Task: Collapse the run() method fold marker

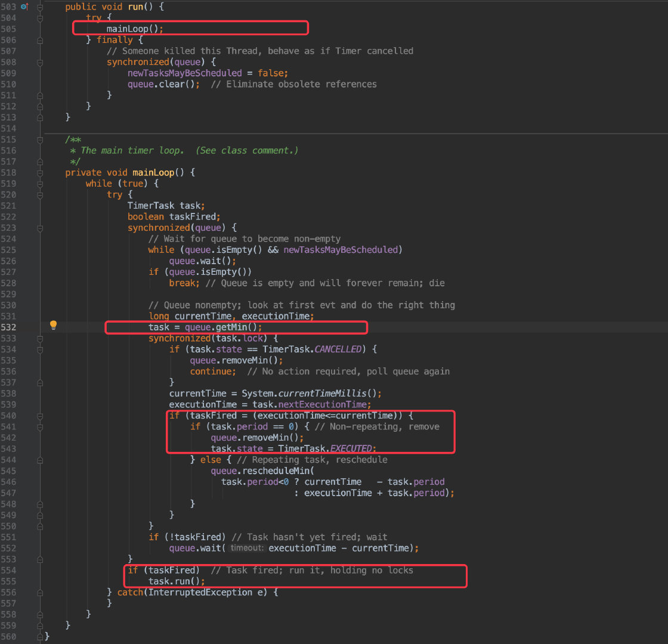Action: [40, 7]
